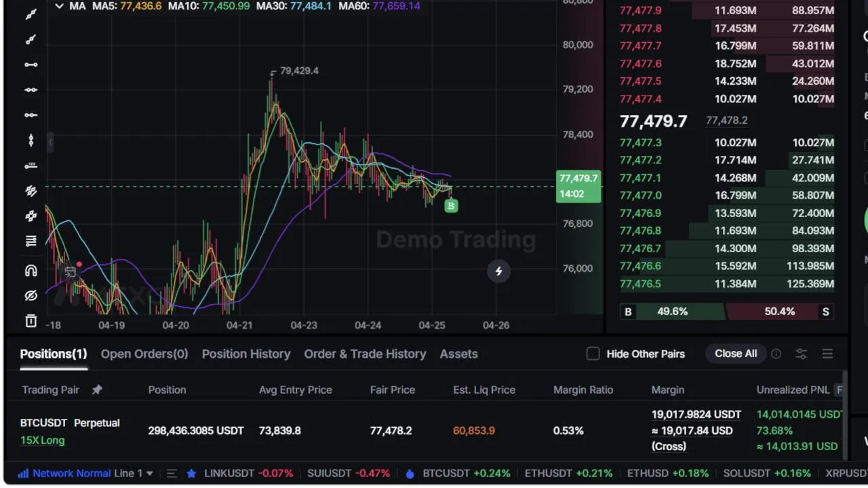Click the S 50.4% sell ratio bar
The width and height of the screenshot is (868, 488).
point(781,312)
